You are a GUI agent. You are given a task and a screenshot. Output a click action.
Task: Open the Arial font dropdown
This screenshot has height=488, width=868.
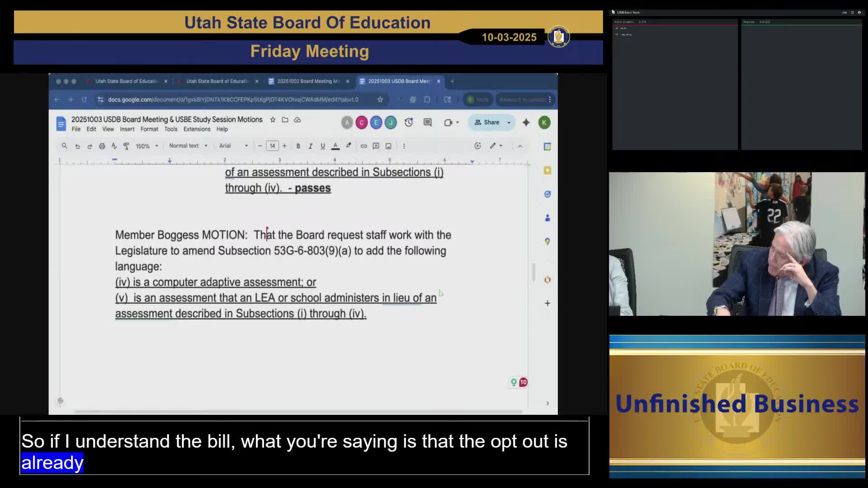[x=233, y=146]
